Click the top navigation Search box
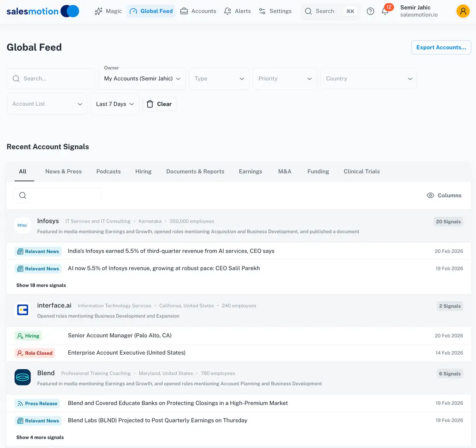 [x=330, y=11]
